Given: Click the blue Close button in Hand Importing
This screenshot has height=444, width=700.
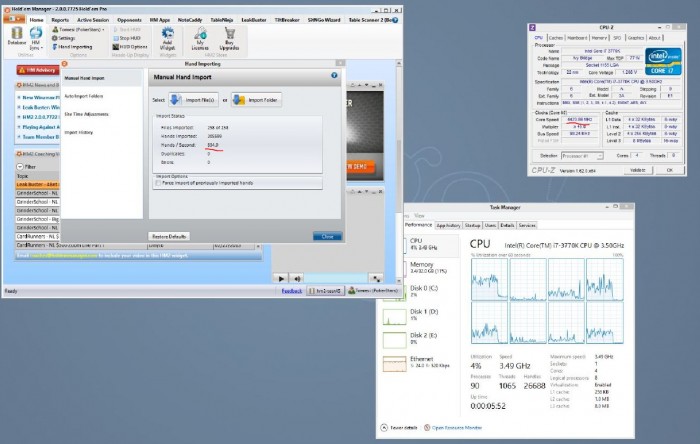Looking at the screenshot, I should pos(327,237).
